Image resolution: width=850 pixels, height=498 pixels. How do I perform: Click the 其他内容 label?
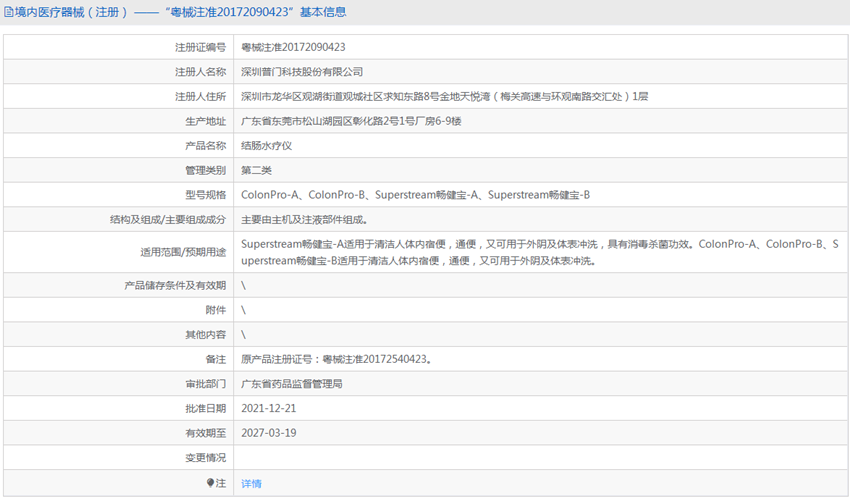click(x=205, y=335)
